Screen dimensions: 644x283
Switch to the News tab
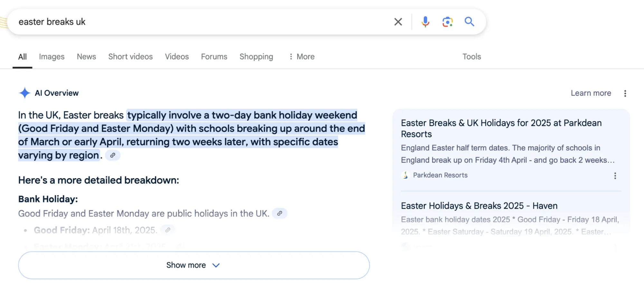[x=86, y=57]
